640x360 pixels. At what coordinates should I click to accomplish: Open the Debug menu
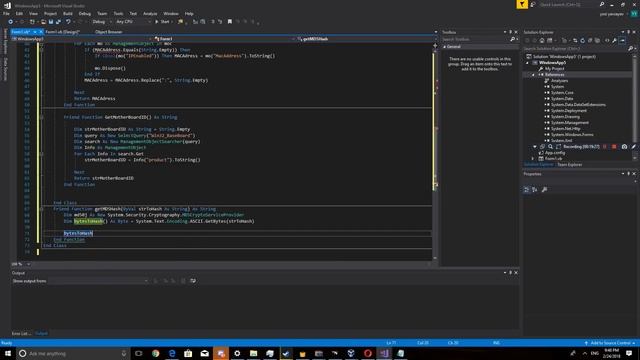point(84,13)
